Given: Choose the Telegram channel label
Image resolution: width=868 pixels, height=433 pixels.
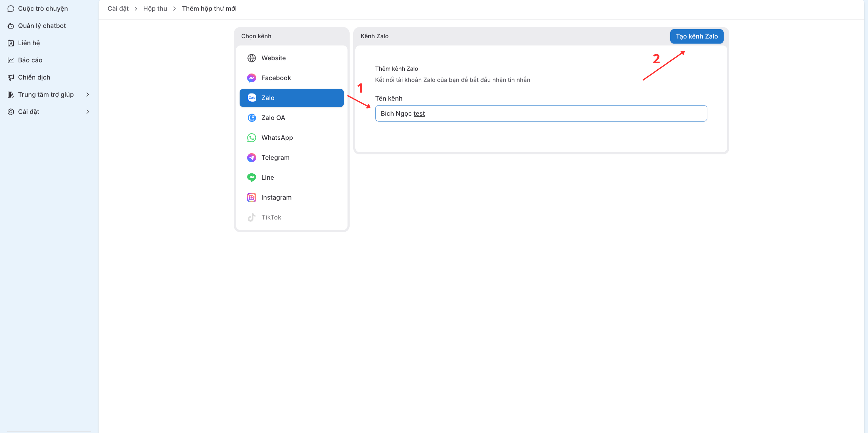Looking at the screenshot, I should [x=275, y=157].
